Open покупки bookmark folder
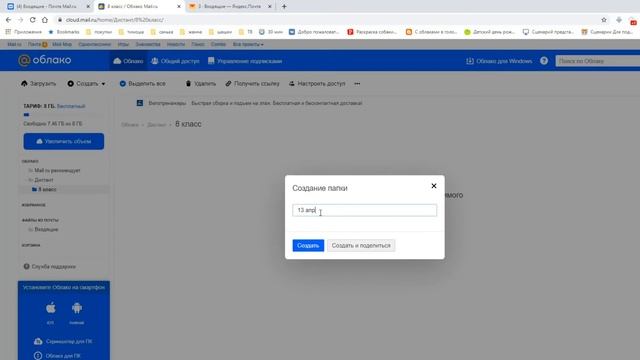The image size is (640, 360). click(x=99, y=31)
